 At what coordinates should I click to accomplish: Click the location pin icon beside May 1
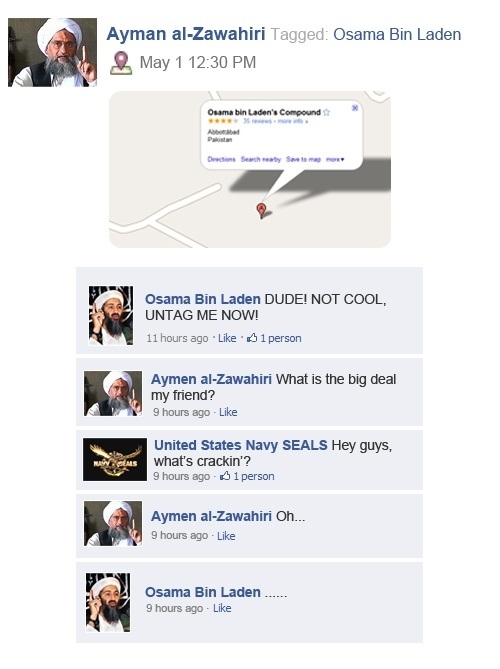click(121, 63)
